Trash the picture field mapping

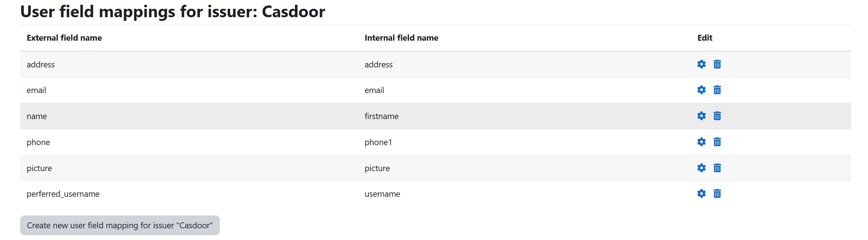[x=717, y=168]
